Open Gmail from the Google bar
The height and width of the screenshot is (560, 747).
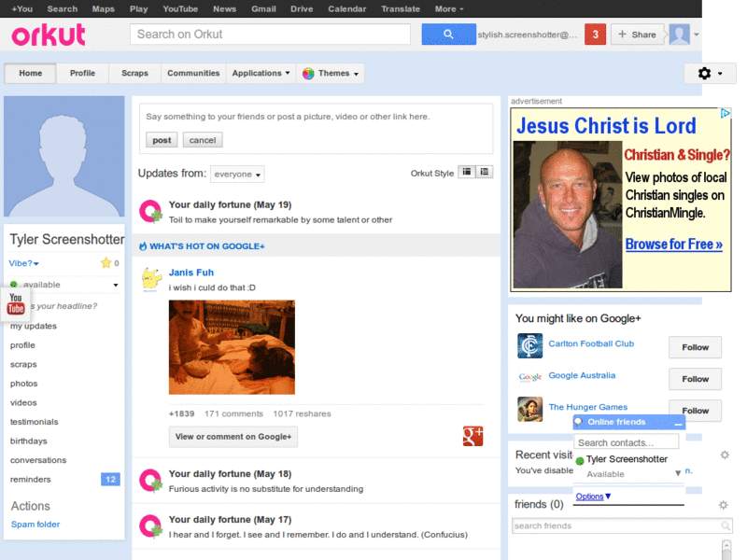[263, 9]
